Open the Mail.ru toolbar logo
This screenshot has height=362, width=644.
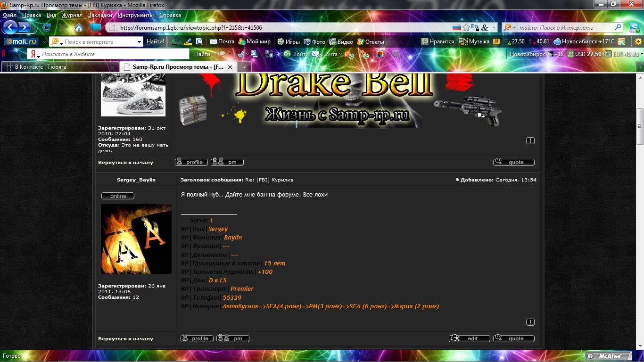point(22,41)
